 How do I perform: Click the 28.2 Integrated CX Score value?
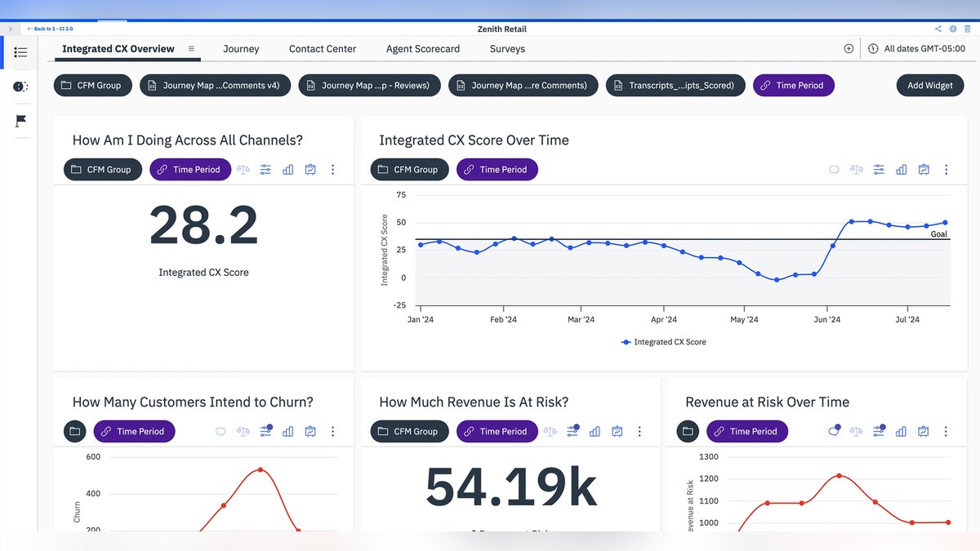(203, 225)
